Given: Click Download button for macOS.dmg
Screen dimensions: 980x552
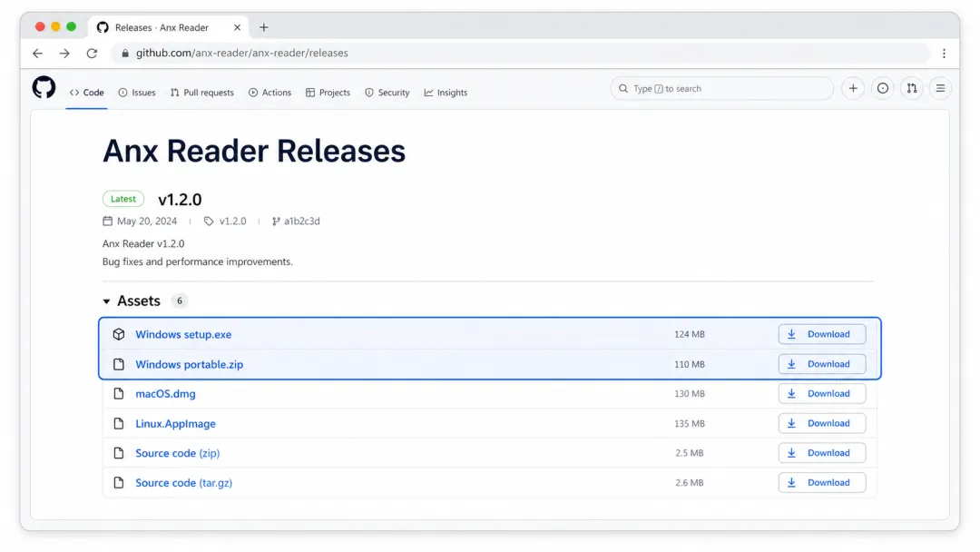Looking at the screenshot, I should [x=822, y=393].
